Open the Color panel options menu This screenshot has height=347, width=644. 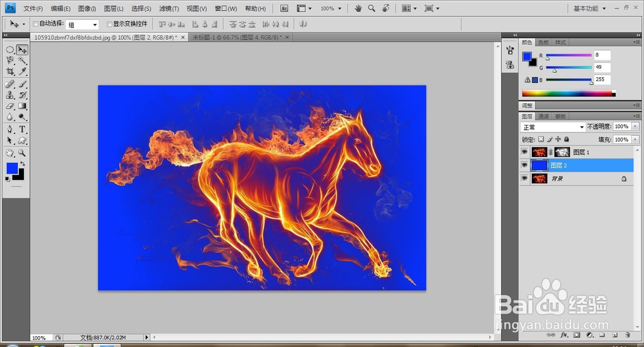click(636, 42)
